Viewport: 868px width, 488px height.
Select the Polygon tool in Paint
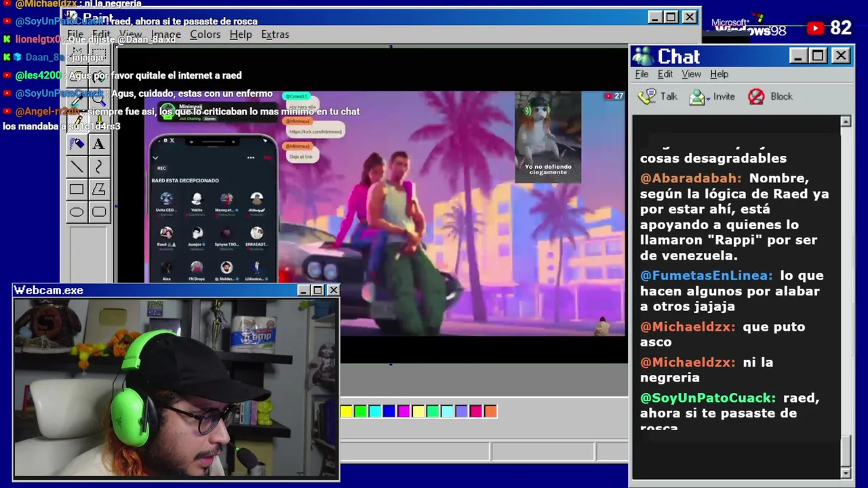tap(98, 190)
